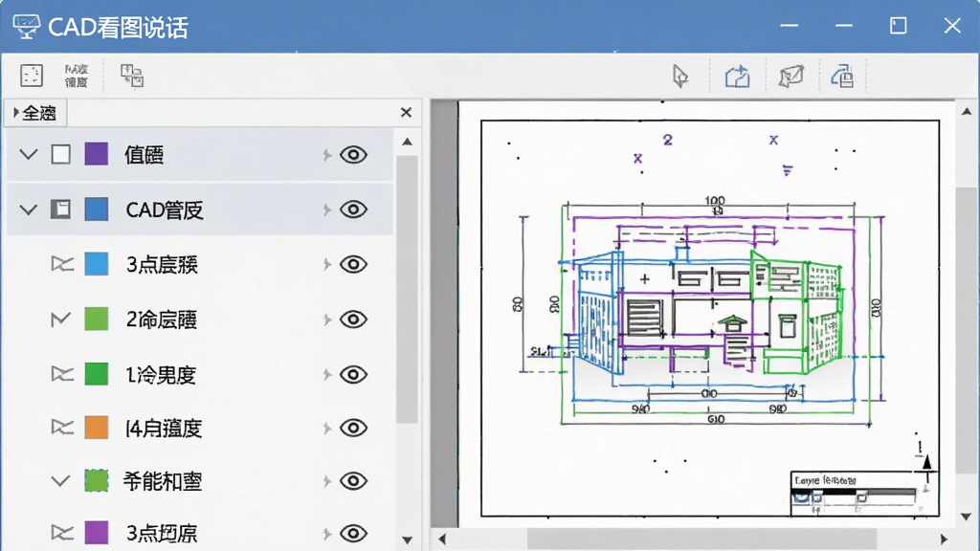Click the up arrow of the layer list scrollbar
The height and width of the screenshot is (551, 980).
[x=407, y=142]
